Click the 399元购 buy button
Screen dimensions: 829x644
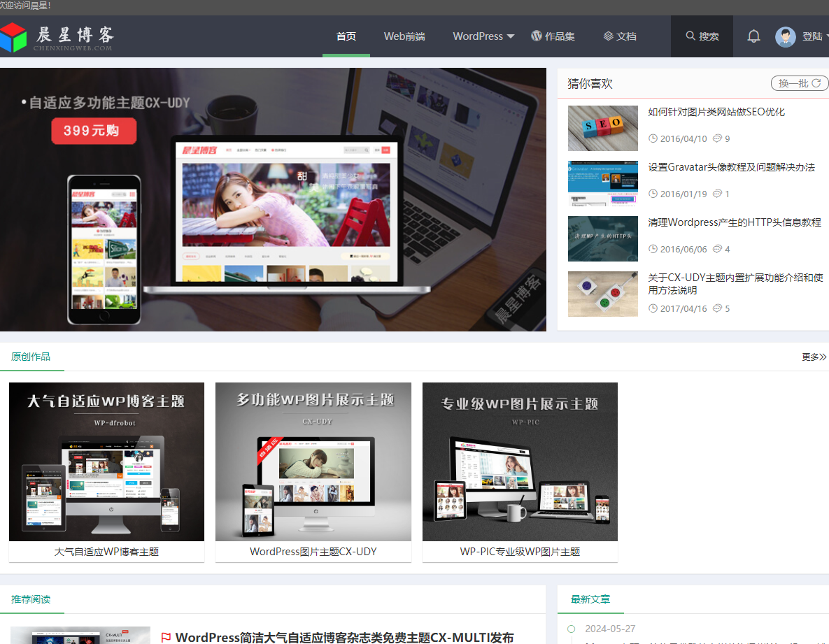tap(94, 131)
